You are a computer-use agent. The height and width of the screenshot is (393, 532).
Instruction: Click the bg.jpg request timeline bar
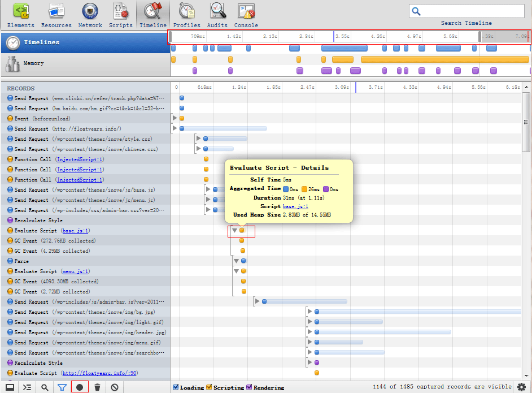tap(418, 312)
